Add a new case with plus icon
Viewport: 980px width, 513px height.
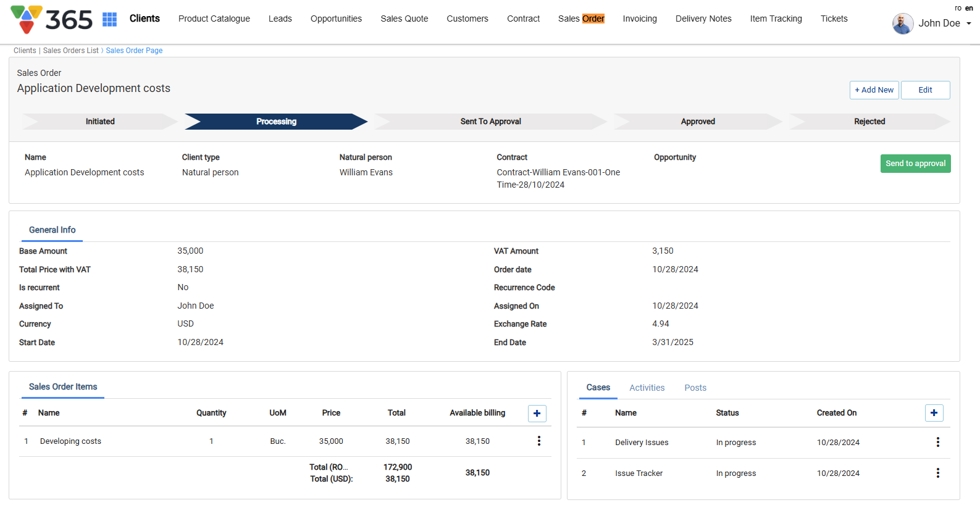tap(934, 413)
